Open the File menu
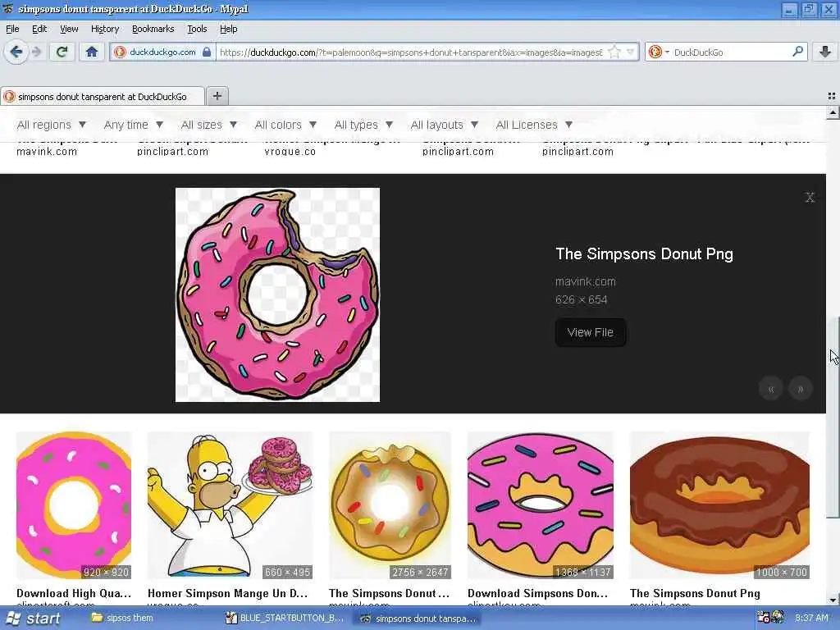The width and height of the screenshot is (840, 630). [x=12, y=29]
